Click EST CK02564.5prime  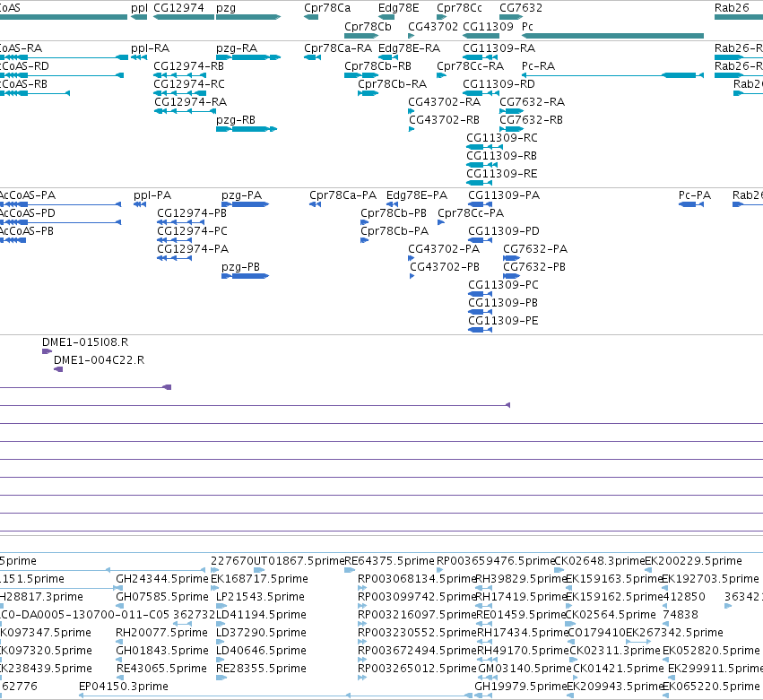pyautogui.click(x=611, y=615)
